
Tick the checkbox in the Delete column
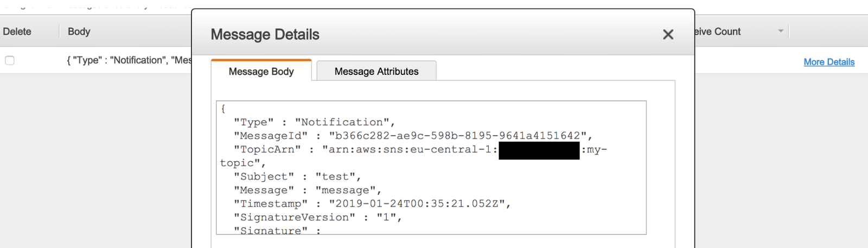(10, 60)
